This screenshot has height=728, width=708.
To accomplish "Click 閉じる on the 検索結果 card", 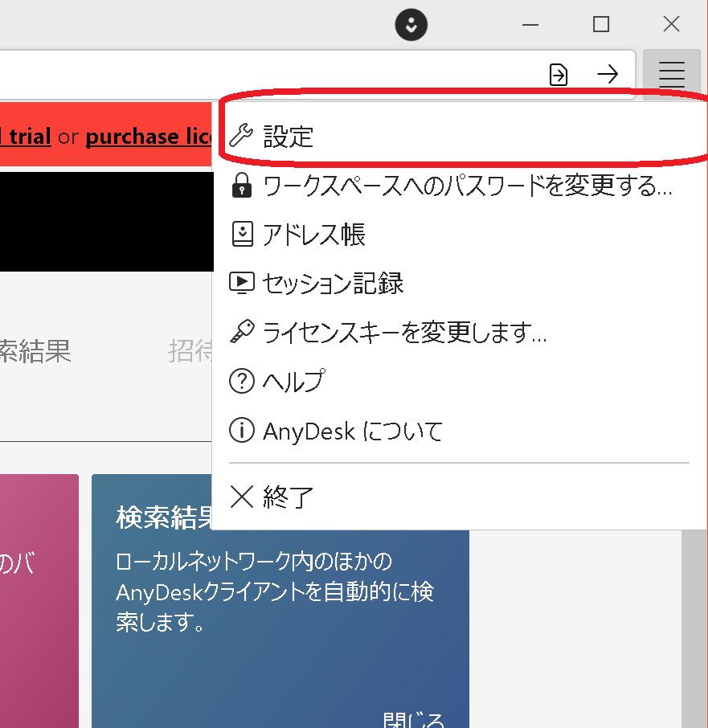I will 413,720.
